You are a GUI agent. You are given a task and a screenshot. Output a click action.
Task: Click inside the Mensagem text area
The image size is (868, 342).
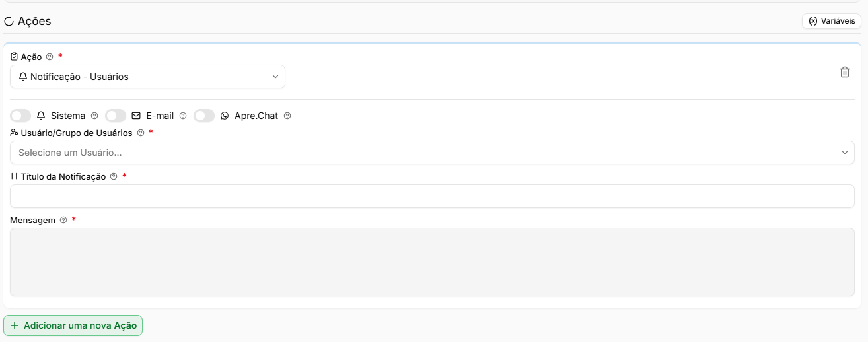(x=432, y=262)
